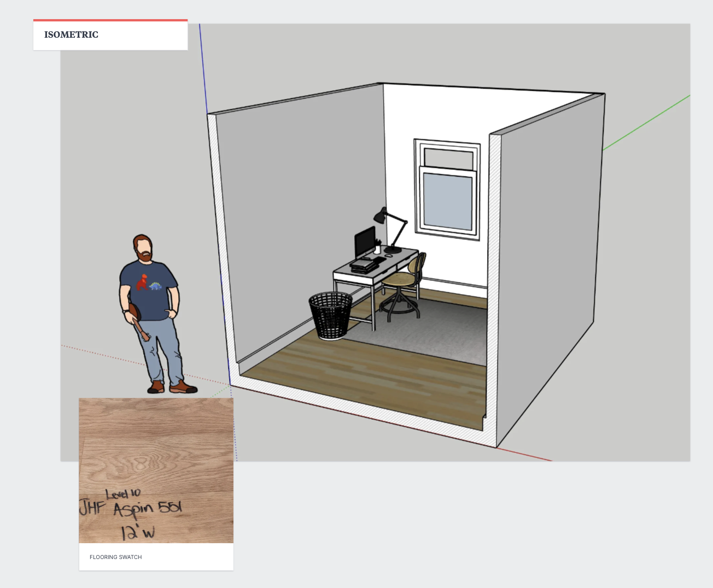The width and height of the screenshot is (713, 588).
Task: Open the isometric room model image
Action: [x=375, y=242]
